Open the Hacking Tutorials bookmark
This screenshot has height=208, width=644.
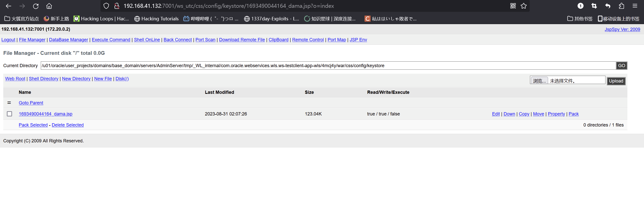pos(156,19)
